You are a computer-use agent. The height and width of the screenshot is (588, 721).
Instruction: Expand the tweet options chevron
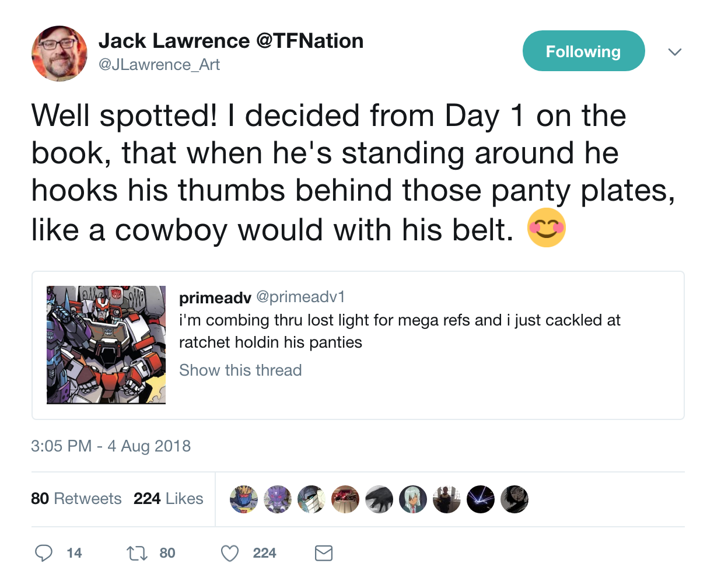(675, 52)
